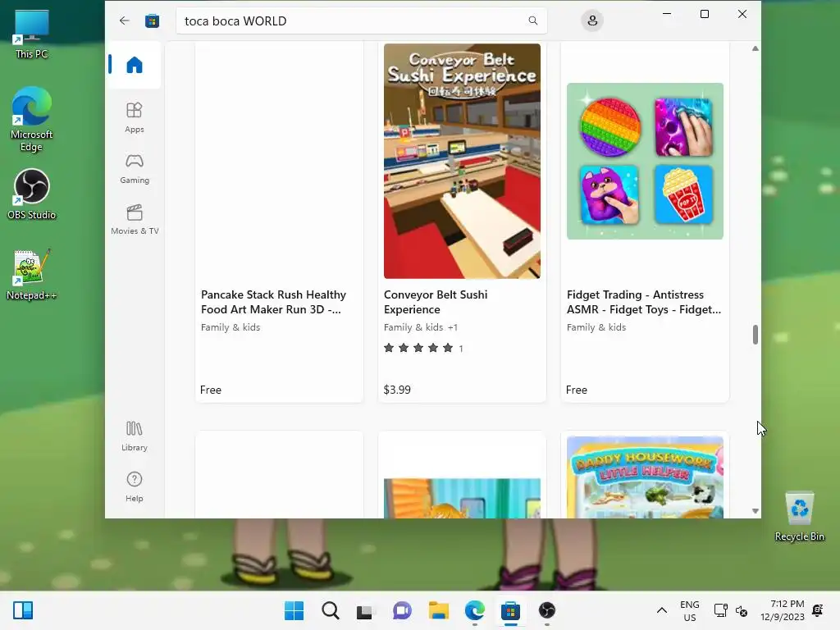Image resolution: width=840 pixels, height=630 pixels.
Task: Click 'Family & kids +1' under Sushi Experience
Action: pos(421,327)
